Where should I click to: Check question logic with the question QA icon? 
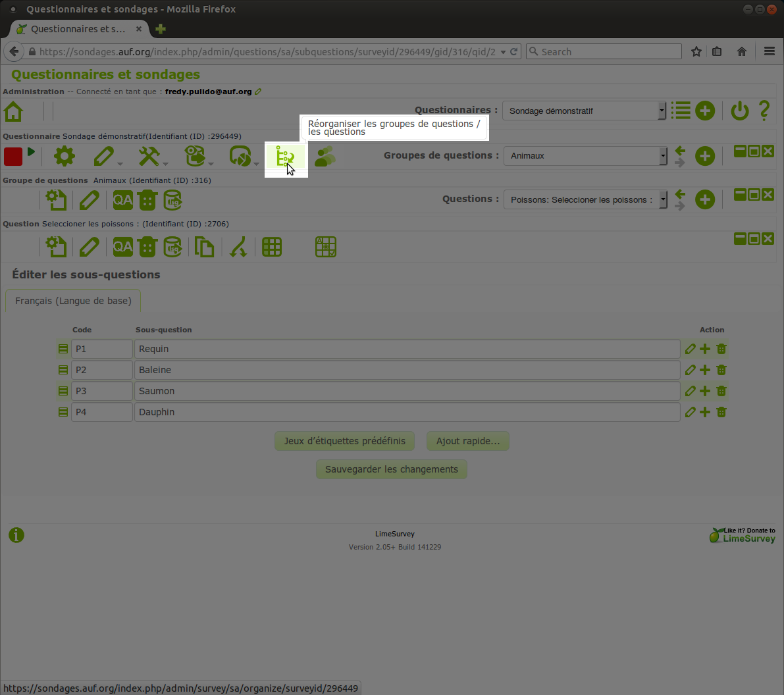point(122,247)
